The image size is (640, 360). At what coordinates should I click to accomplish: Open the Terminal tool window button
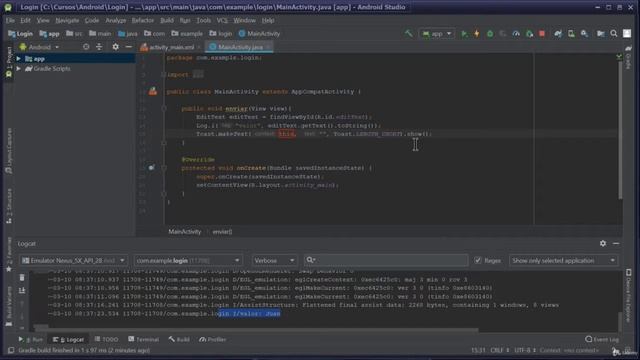(x=143, y=339)
